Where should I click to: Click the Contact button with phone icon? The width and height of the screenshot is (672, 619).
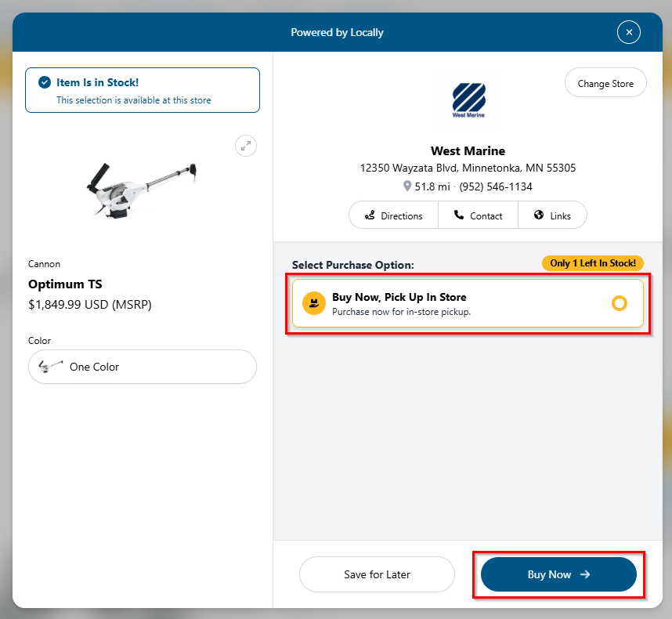tap(478, 215)
